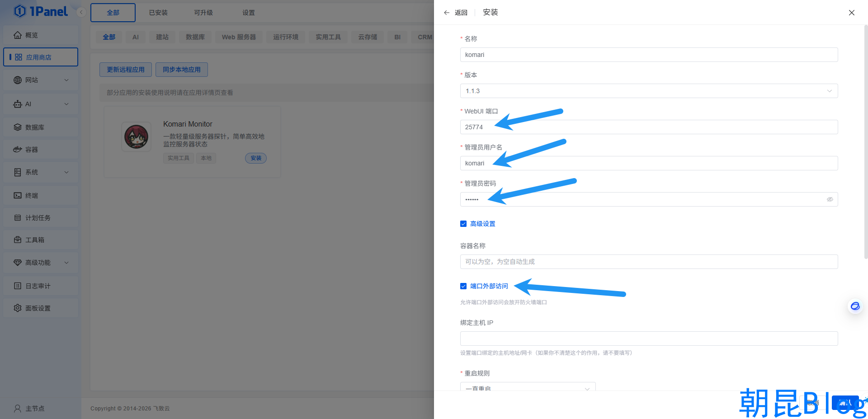Click the 计划任务 calendar icon
The width and height of the screenshot is (868, 419).
coord(18,218)
